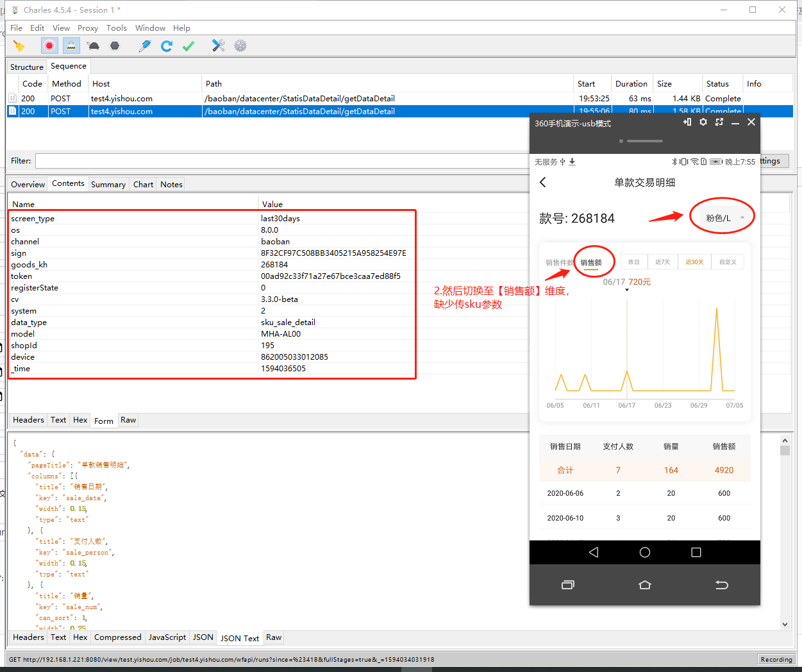Show response JSON tab
802x672 pixels.
click(203, 637)
